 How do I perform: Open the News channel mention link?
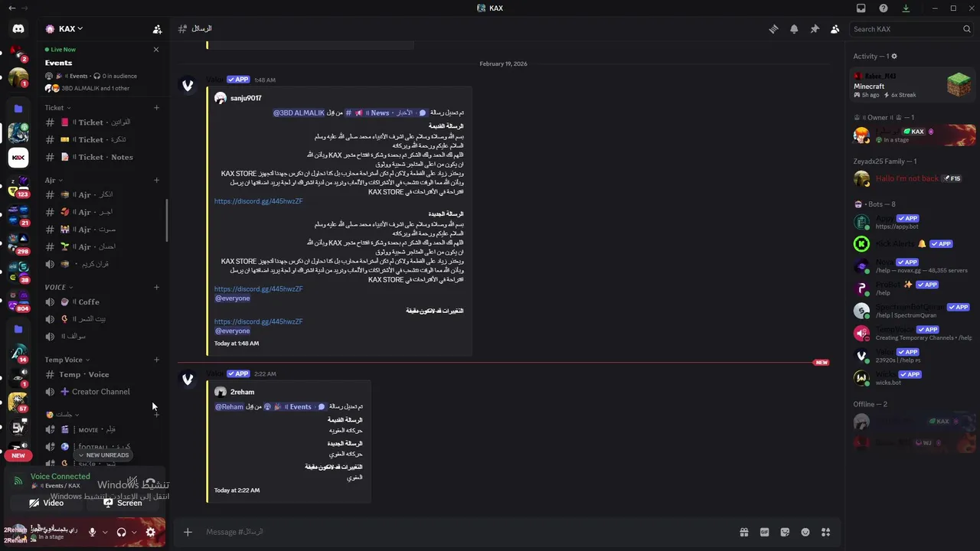pyautogui.click(x=385, y=113)
